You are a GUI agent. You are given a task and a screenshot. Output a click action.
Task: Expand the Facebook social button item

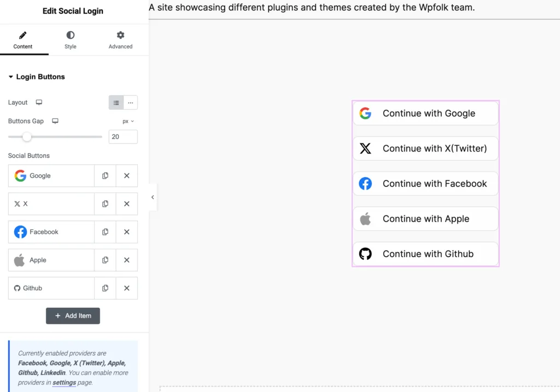click(x=51, y=232)
